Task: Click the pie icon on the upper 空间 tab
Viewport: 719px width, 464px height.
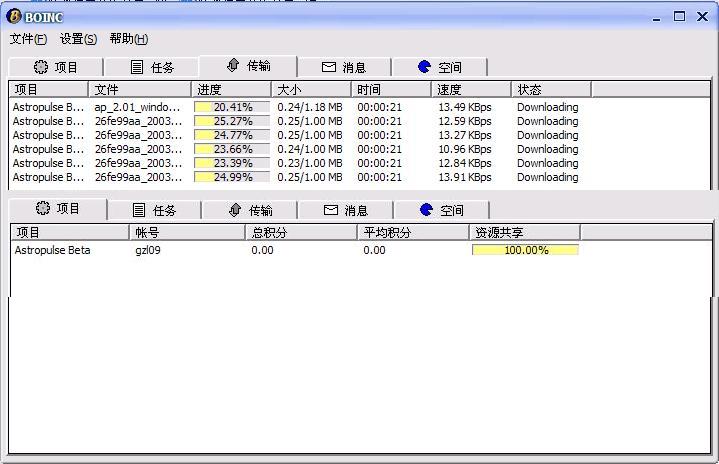Action: click(x=425, y=67)
